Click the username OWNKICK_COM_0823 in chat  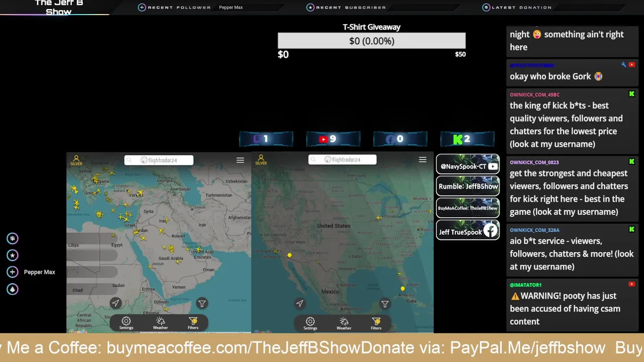[534, 162]
